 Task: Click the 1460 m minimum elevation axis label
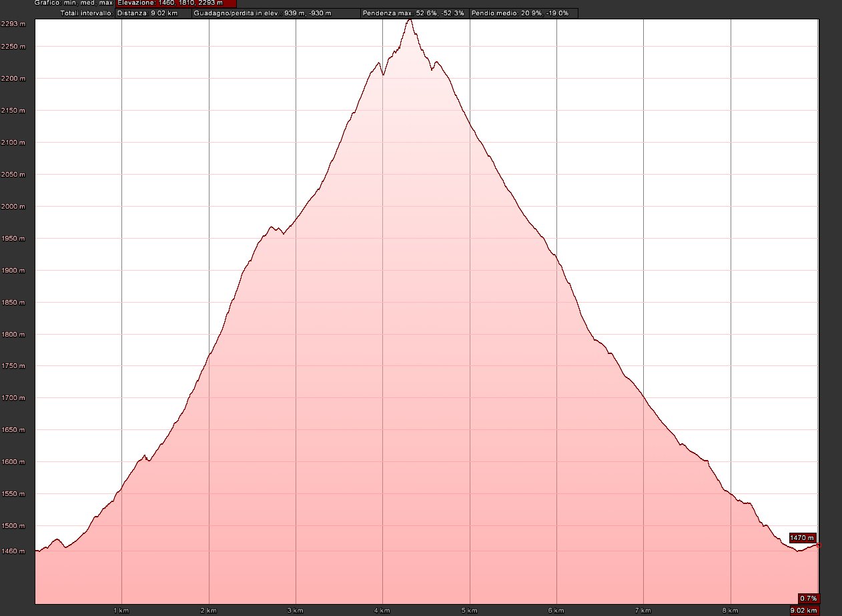(13, 551)
